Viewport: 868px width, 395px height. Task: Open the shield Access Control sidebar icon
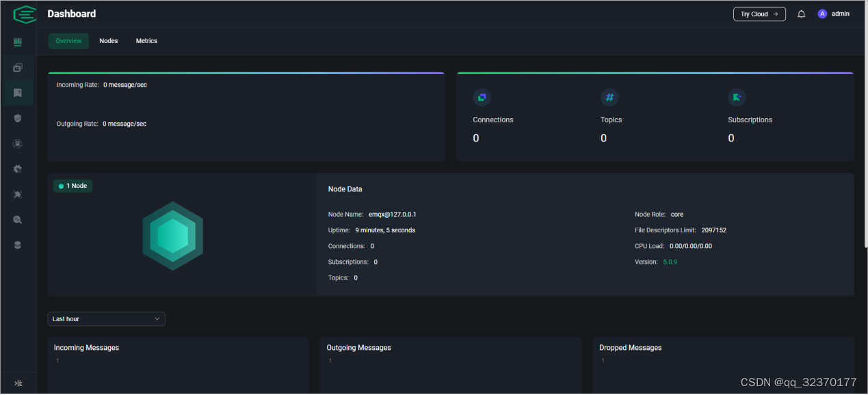pos(18,118)
